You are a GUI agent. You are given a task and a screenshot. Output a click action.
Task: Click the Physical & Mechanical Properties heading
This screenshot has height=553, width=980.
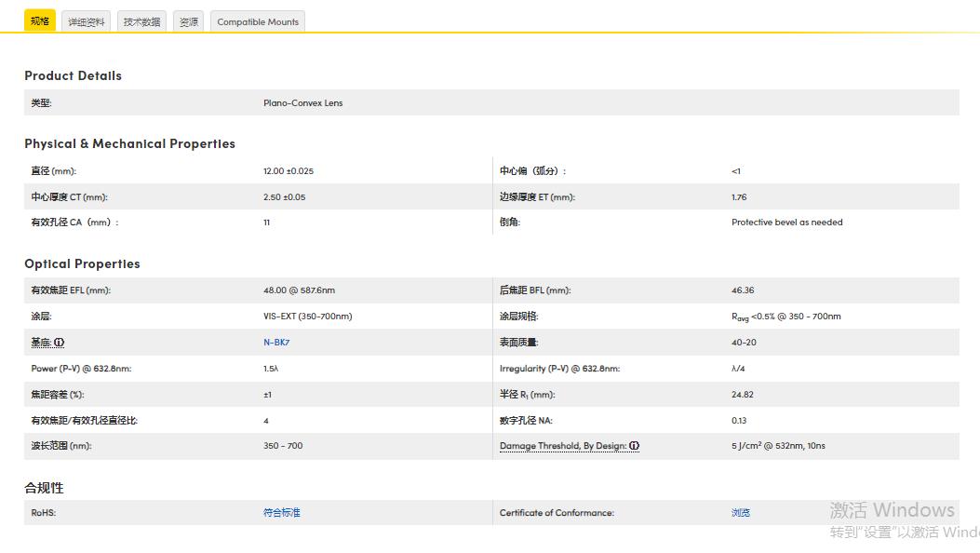pos(129,143)
